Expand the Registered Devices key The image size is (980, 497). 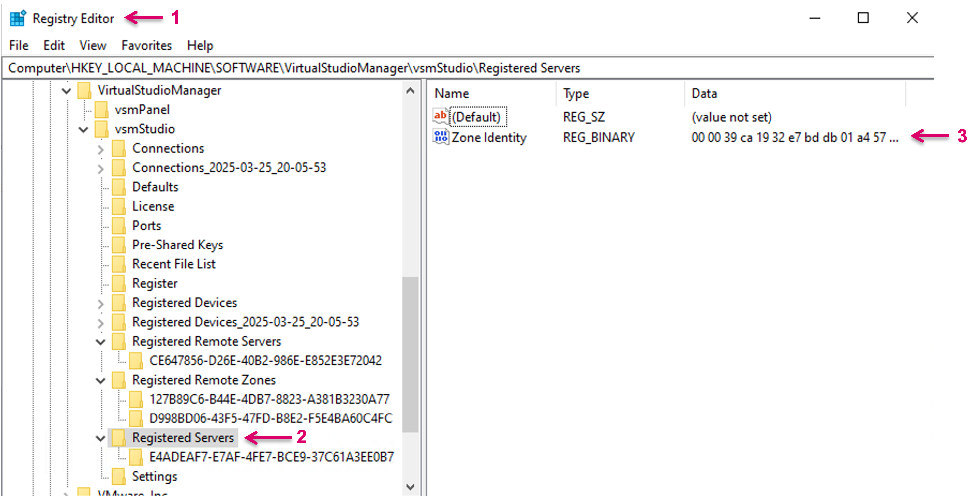[x=101, y=303]
